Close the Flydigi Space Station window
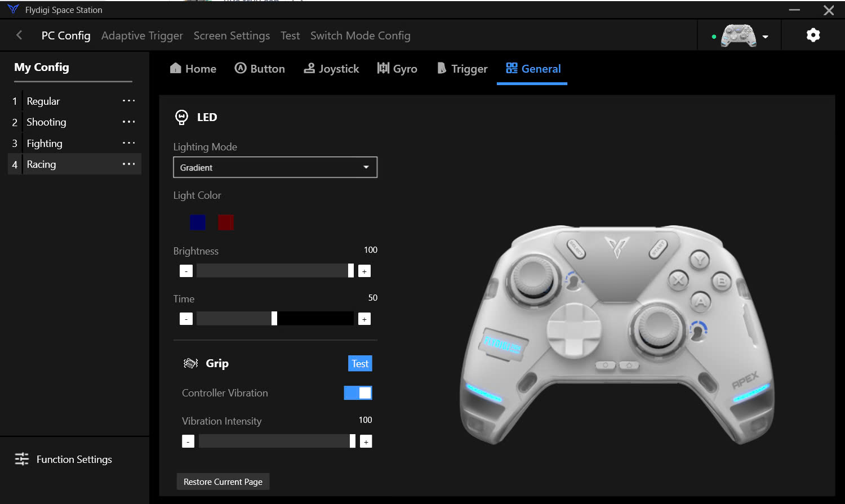Viewport: 845px width, 504px height. pyautogui.click(x=829, y=10)
